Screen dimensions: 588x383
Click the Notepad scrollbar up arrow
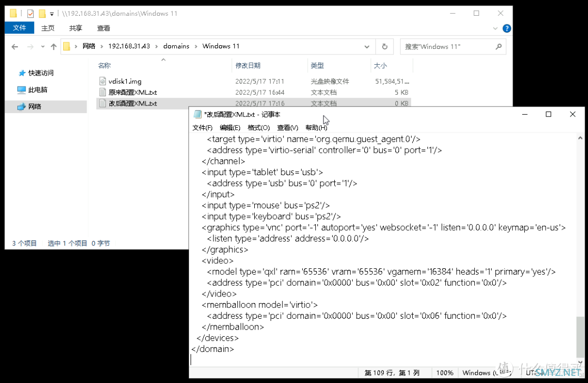580,138
